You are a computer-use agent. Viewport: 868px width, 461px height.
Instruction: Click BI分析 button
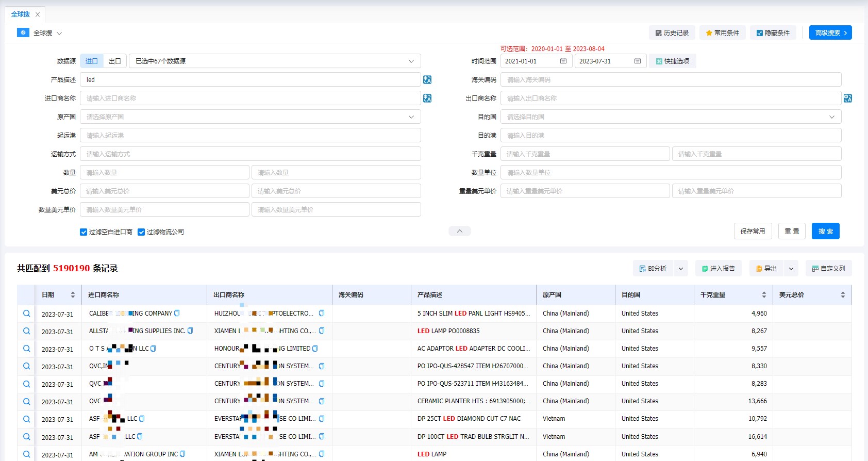coord(653,269)
